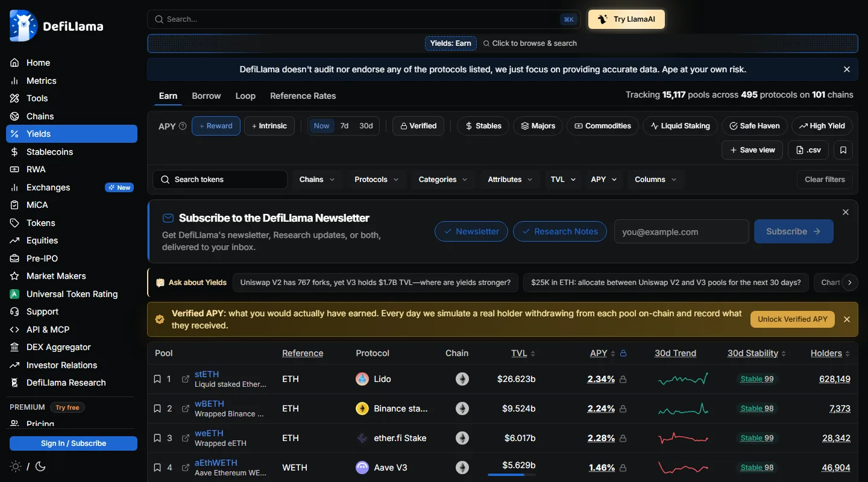The height and width of the screenshot is (482, 868).
Task: Close the newsletter subscription box
Action: point(846,212)
